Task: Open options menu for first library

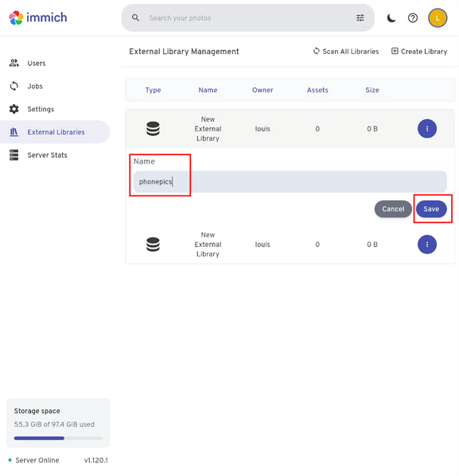Action: [x=426, y=129]
